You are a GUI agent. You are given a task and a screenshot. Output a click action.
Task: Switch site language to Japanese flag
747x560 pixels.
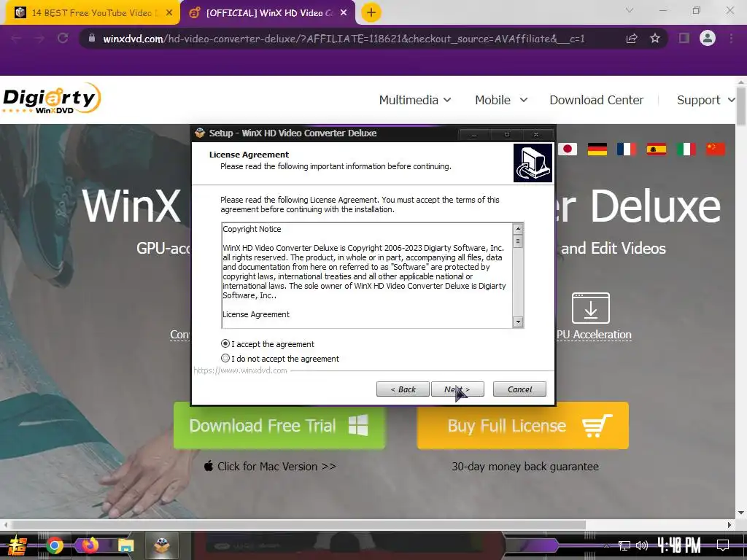568,149
